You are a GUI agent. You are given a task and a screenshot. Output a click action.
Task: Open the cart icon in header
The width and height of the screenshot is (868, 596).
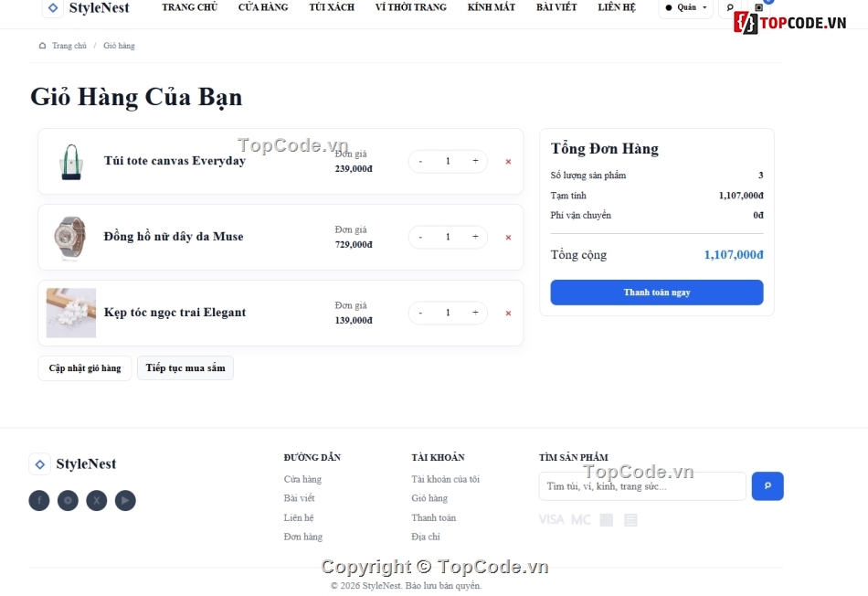point(759,7)
